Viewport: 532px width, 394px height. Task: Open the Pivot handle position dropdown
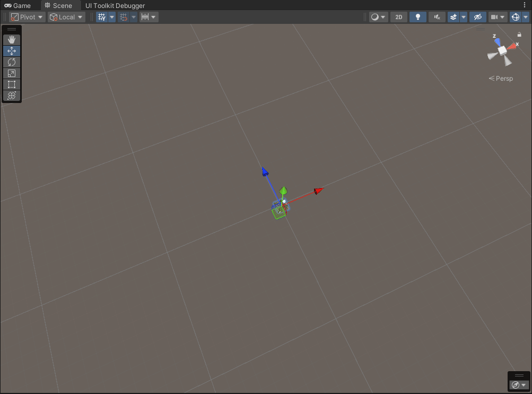[27, 17]
